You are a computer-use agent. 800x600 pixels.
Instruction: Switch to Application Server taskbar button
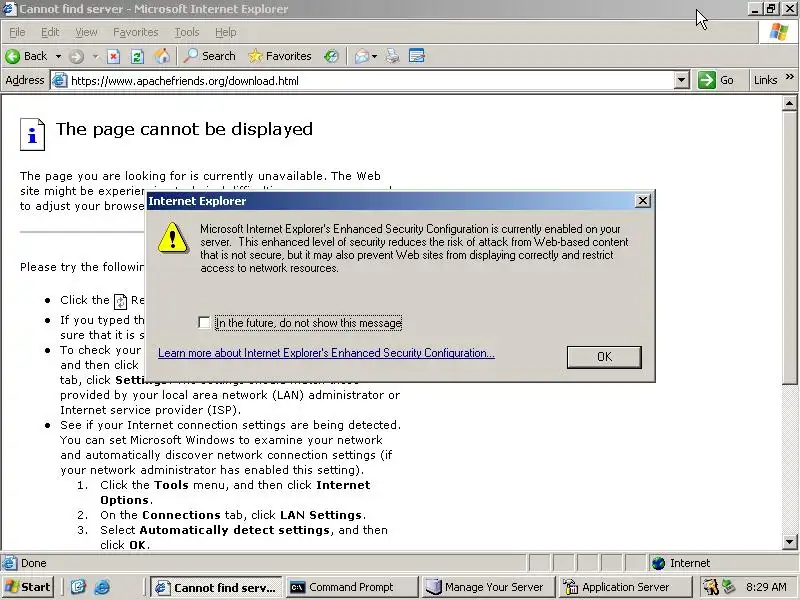[x=624, y=587]
